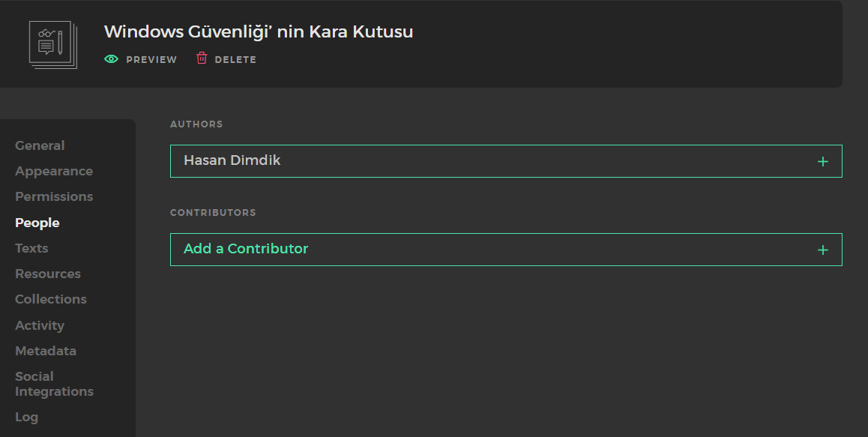Image resolution: width=868 pixels, height=437 pixels.
Task: Click the project document thumbnail icon
Action: [53, 45]
